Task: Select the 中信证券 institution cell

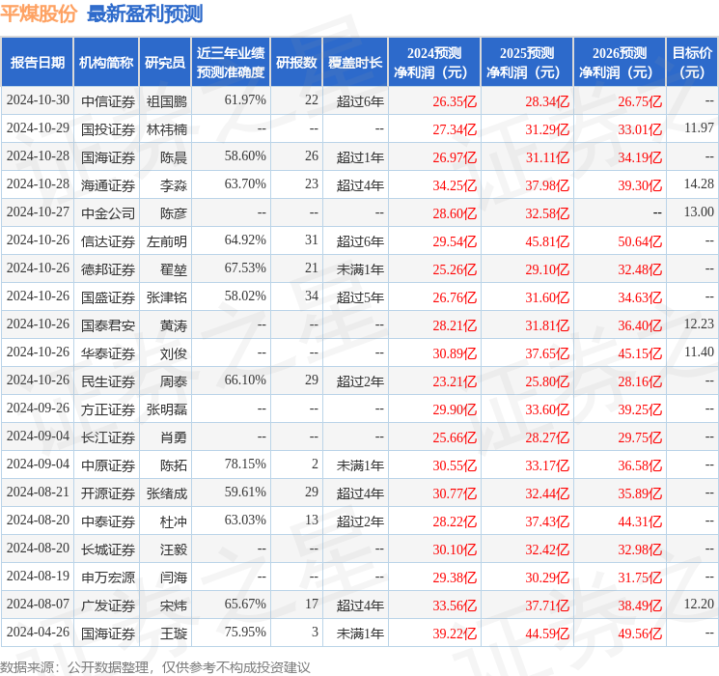Action: [108, 101]
